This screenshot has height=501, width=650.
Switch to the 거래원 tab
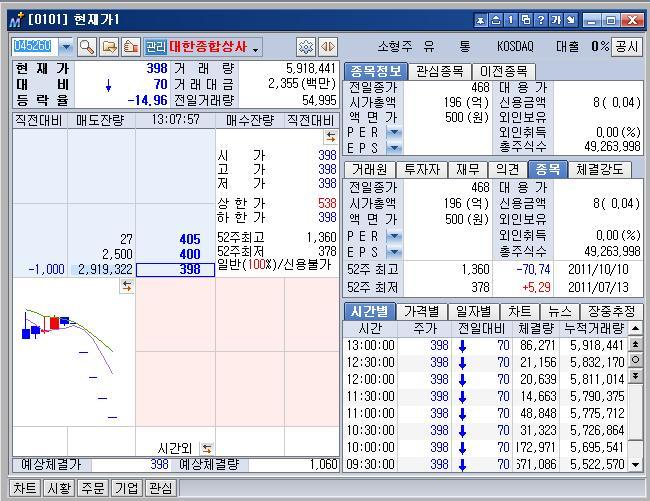[369, 169]
